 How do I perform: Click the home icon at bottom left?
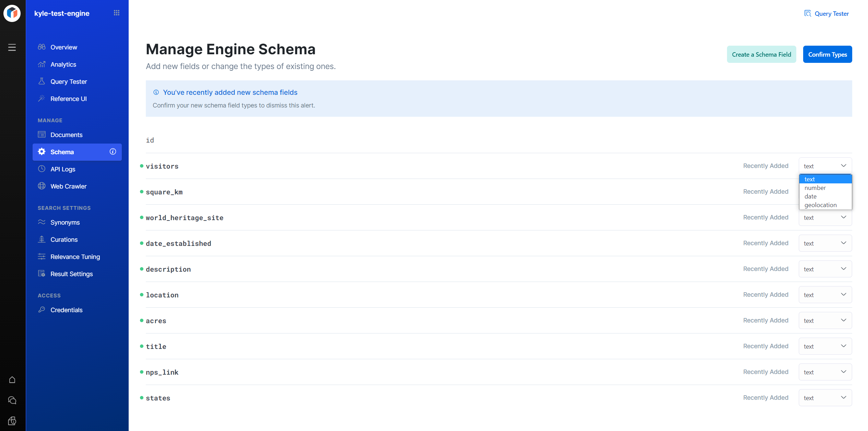[x=12, y=380]
